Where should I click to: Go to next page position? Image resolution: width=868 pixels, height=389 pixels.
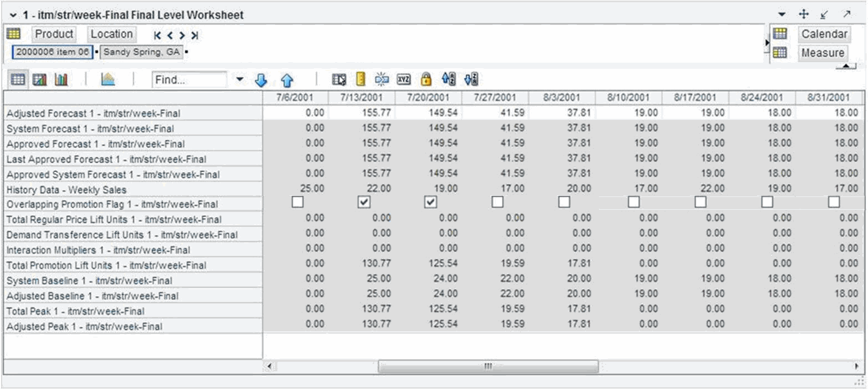pyautogui.click(x=182, y=36)
